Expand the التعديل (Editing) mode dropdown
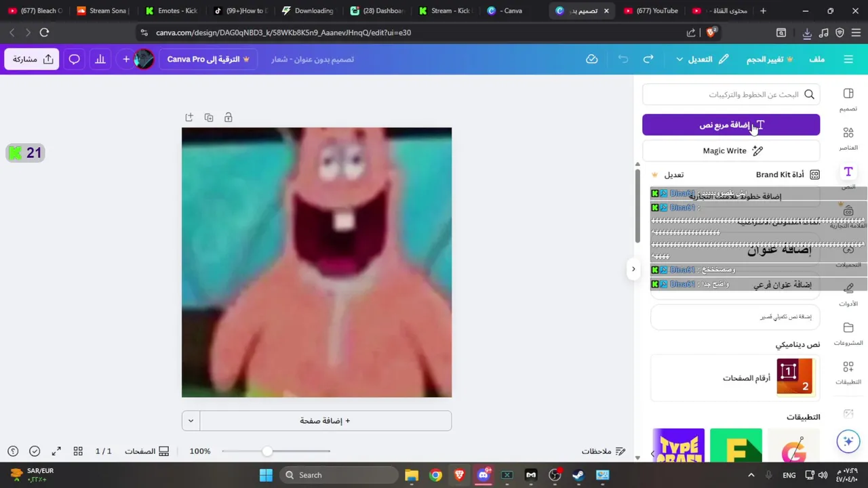This screenshot has width=868, height=488. [702, 59]
